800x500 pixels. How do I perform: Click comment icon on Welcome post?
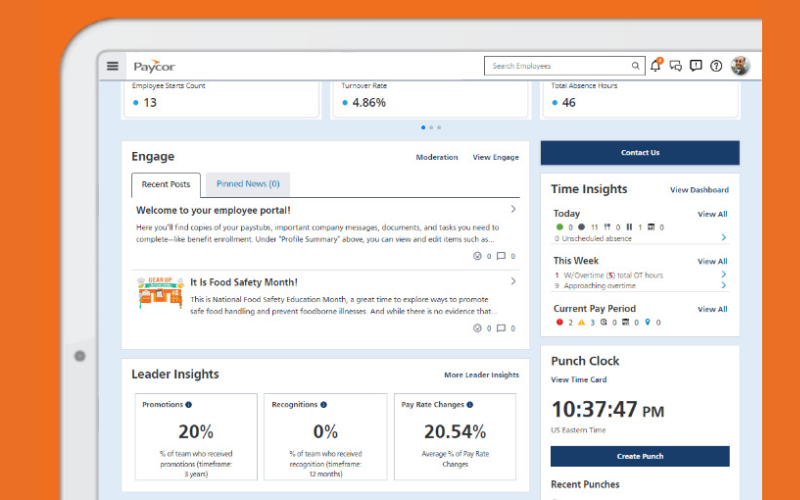pyautogui.click(x=501, y=256)
